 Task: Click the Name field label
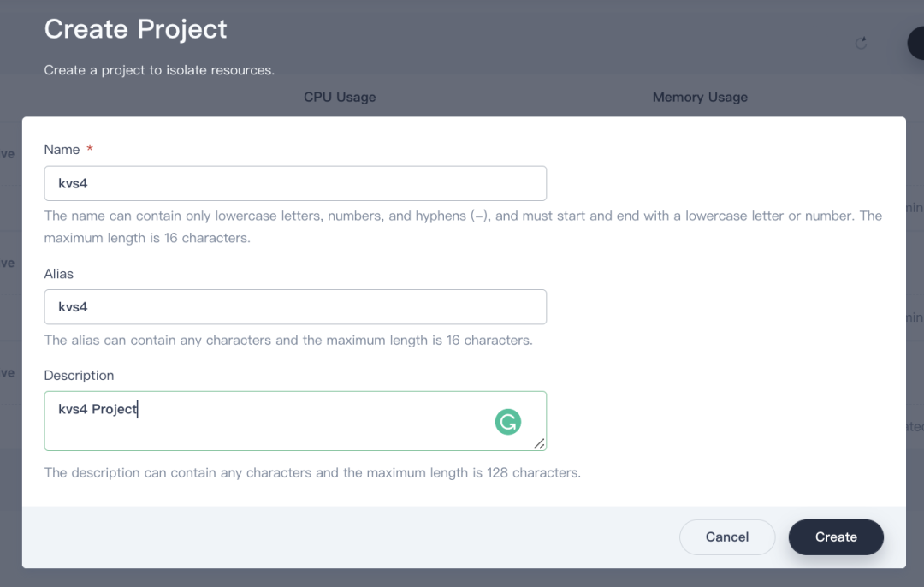pos(62,150)
